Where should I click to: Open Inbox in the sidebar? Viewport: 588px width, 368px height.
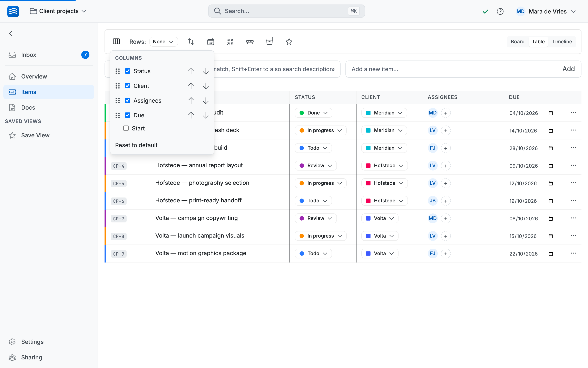(49, 55)
